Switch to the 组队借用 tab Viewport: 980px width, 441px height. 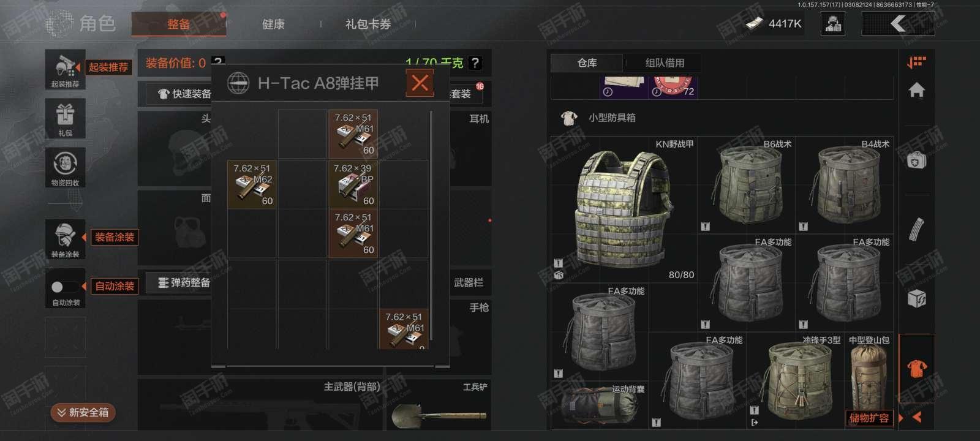click(x=665, y=62)
